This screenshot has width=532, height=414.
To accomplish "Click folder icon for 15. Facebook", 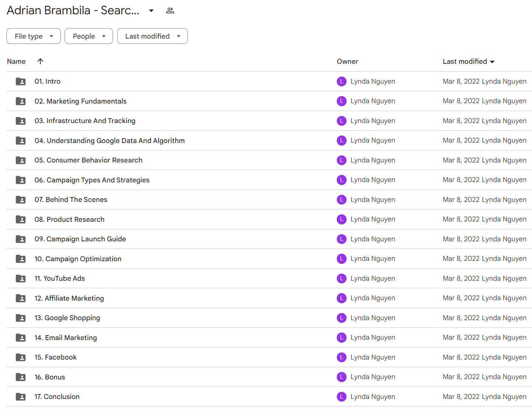I will pyautogui.click(x=21, y=357).
